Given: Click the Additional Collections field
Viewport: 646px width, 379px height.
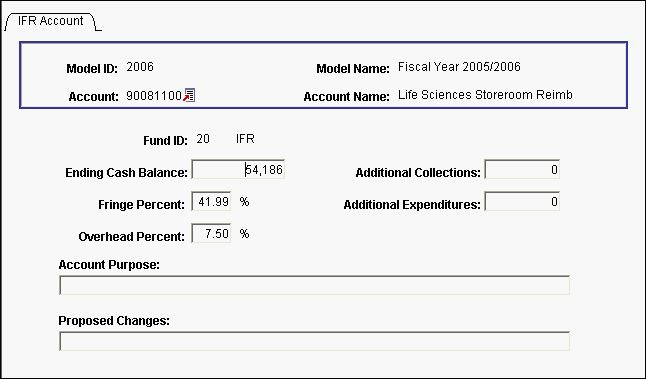Looking at the screenshot, I should click(x=522, y=169).
